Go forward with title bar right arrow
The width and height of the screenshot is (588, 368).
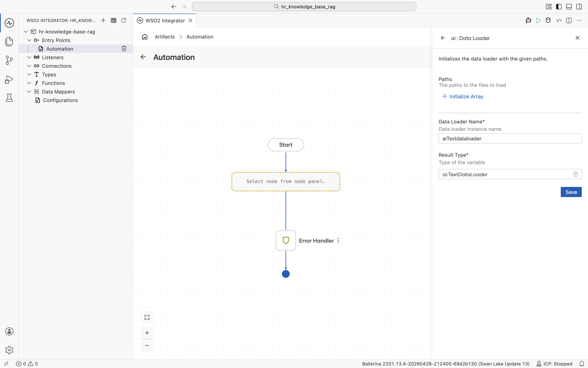[184, 7]
